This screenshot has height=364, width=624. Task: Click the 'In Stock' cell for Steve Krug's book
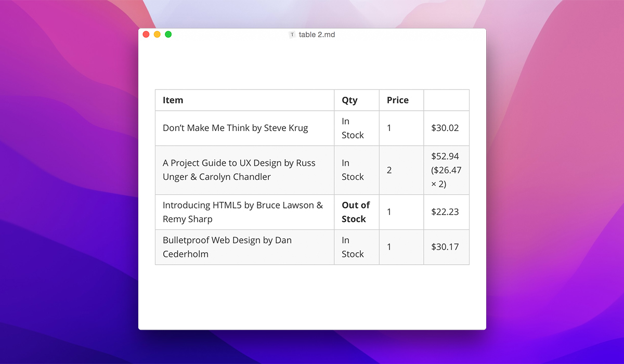351,128
